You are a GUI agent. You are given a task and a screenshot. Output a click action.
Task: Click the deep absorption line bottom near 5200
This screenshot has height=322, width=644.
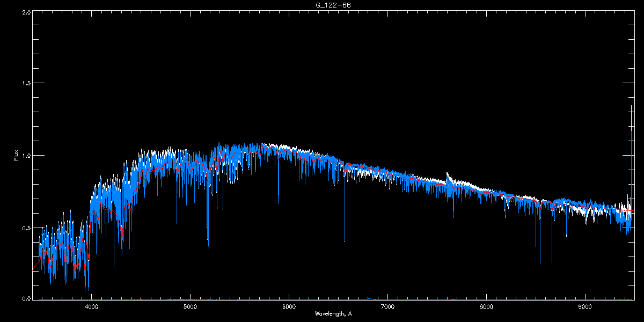click(208, 245)
